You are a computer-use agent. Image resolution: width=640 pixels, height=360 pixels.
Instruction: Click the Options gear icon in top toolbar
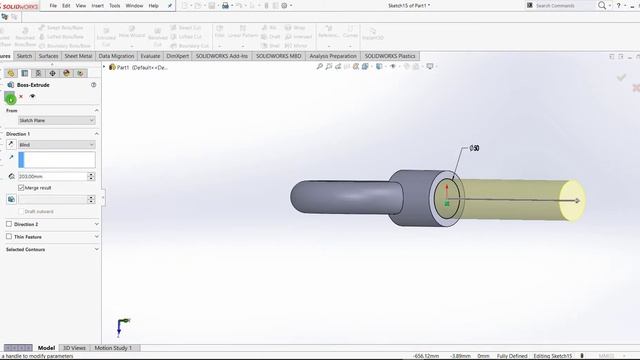coord(284,6)
